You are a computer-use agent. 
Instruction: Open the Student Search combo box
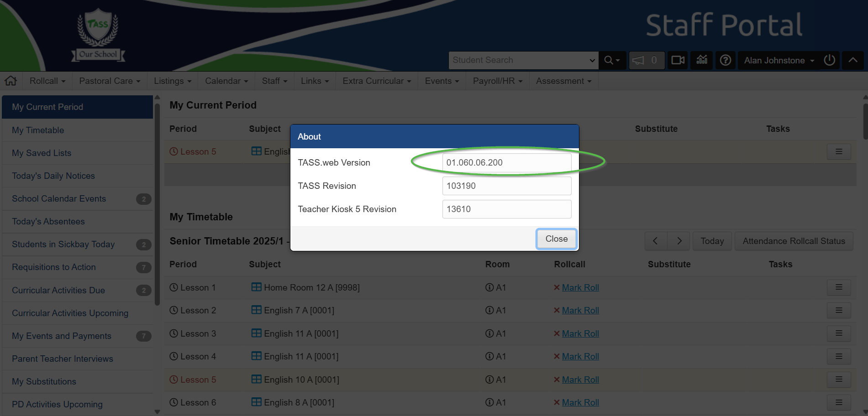coord(523,60)
